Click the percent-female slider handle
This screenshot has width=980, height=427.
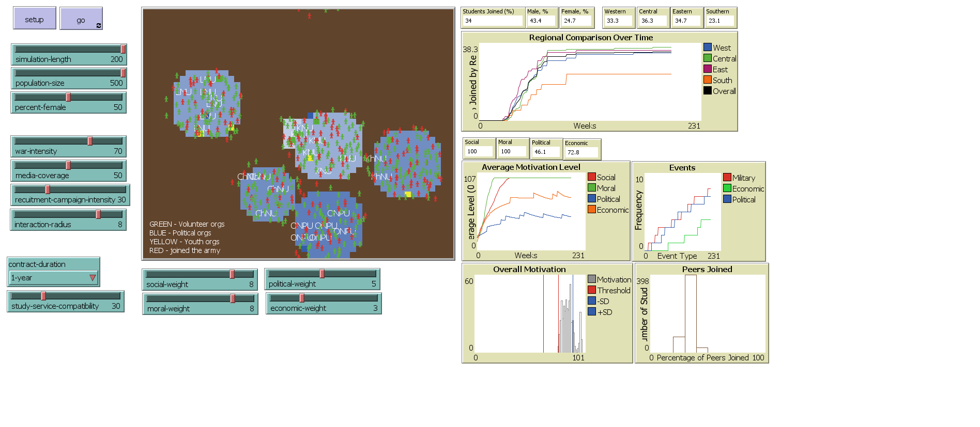(68, 97)
